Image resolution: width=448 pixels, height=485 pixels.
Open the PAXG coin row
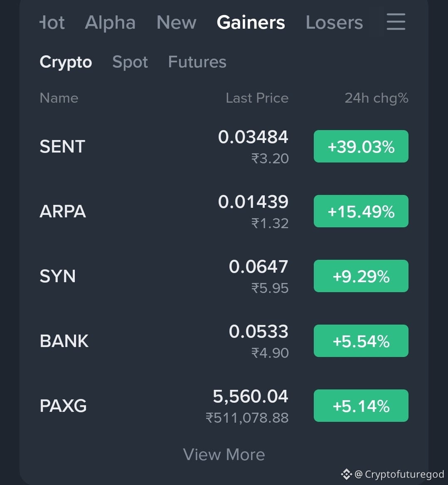coord(224,406)
